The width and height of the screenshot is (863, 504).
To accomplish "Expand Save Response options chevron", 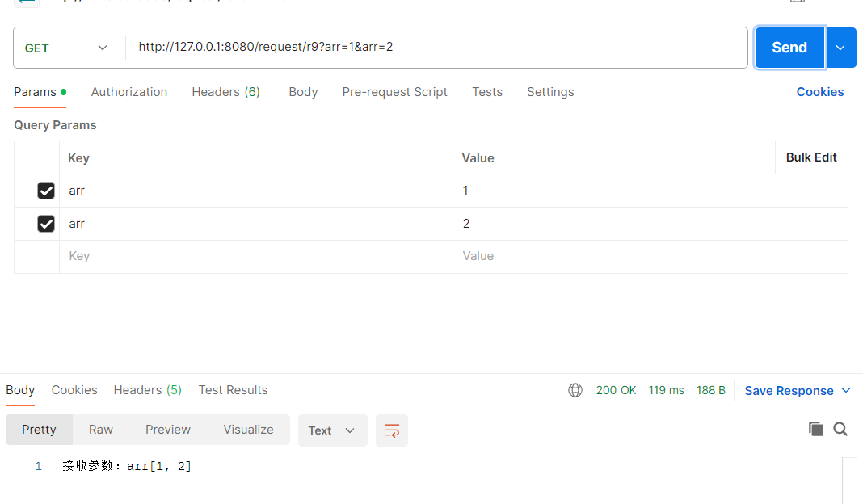I will 847,390.
